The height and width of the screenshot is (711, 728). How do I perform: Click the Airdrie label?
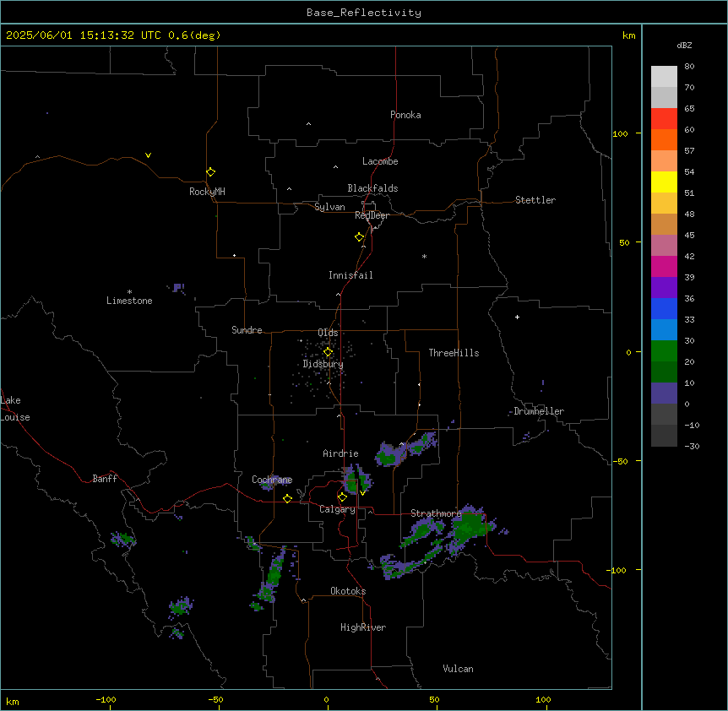coord(340,453)
